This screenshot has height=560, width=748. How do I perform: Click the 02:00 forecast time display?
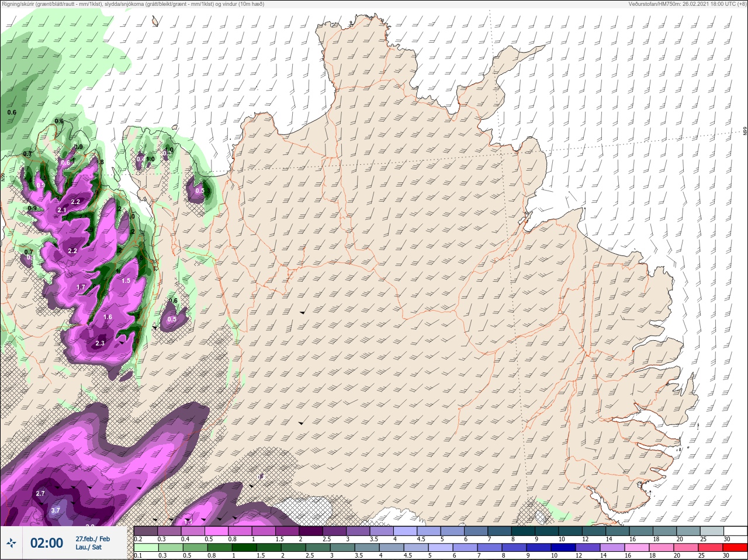pyautogui.click(x=47, y=543)
